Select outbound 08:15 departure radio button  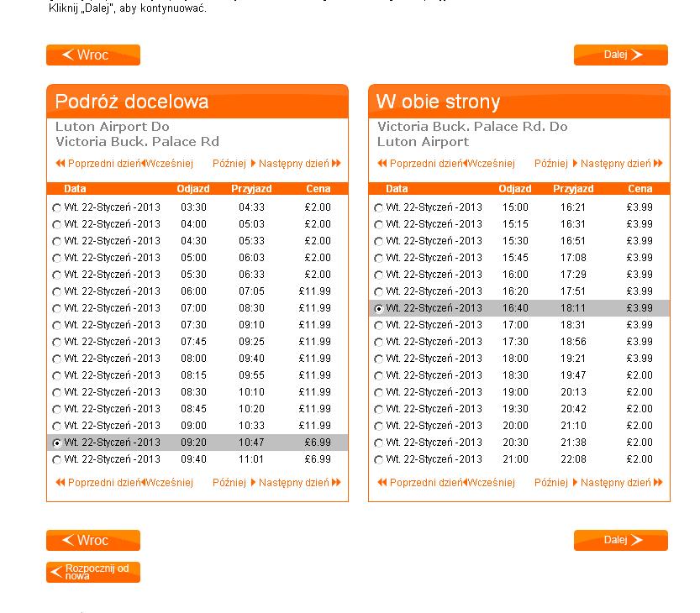(x=56, y=376)
